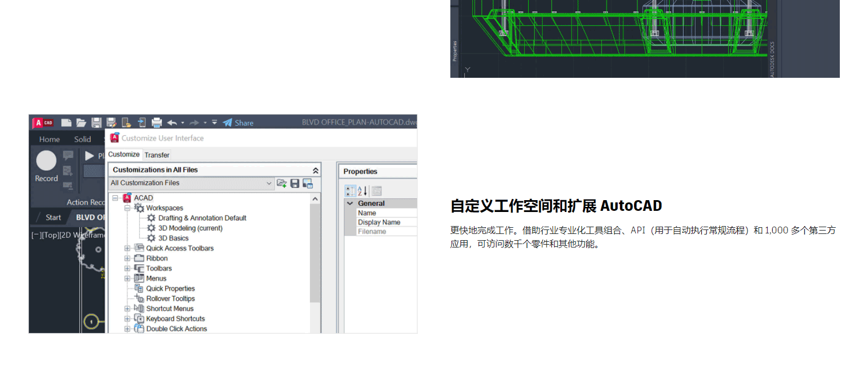Click the Display Name property row
The width and height of the screenshot is (868, 367).
pyautogui.click(x=381, y=222)
